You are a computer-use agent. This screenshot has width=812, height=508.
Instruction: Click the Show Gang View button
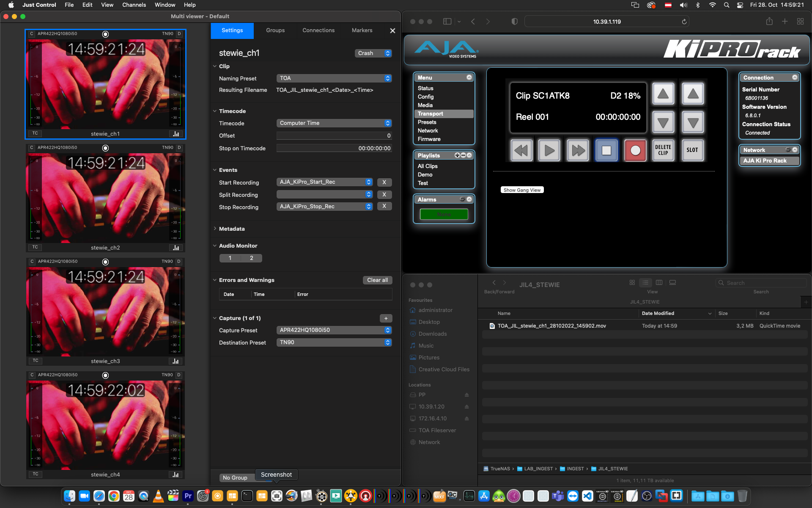point(522,190)
